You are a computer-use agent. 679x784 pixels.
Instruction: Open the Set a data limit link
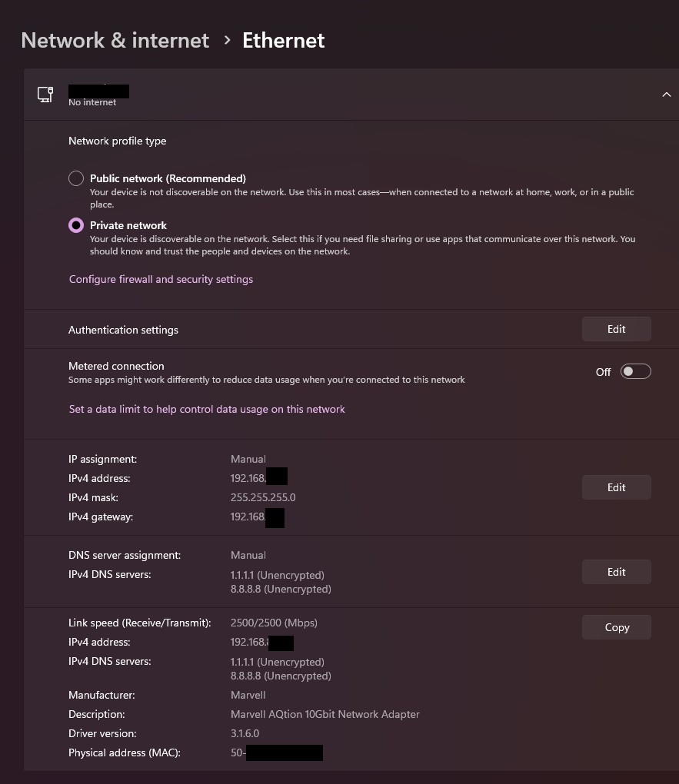tap(207, 409)
